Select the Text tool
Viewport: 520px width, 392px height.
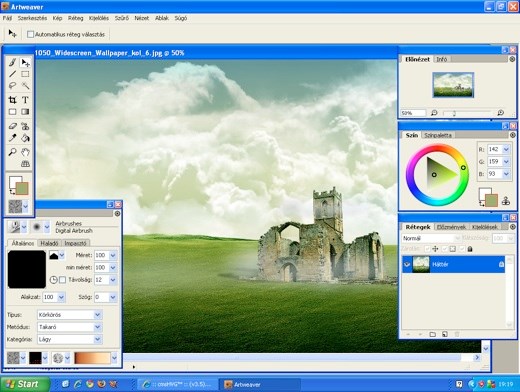(x=25, y=100)
